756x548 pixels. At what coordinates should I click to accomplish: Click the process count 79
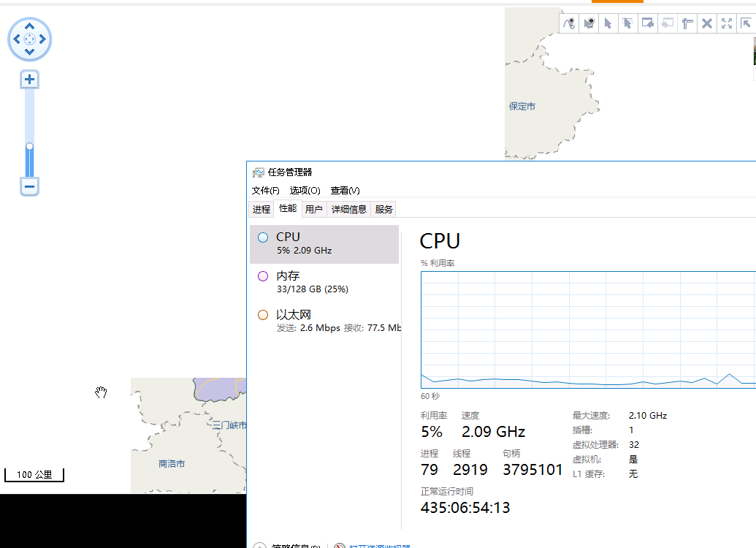pyautogui.click(x=429, y=469)
